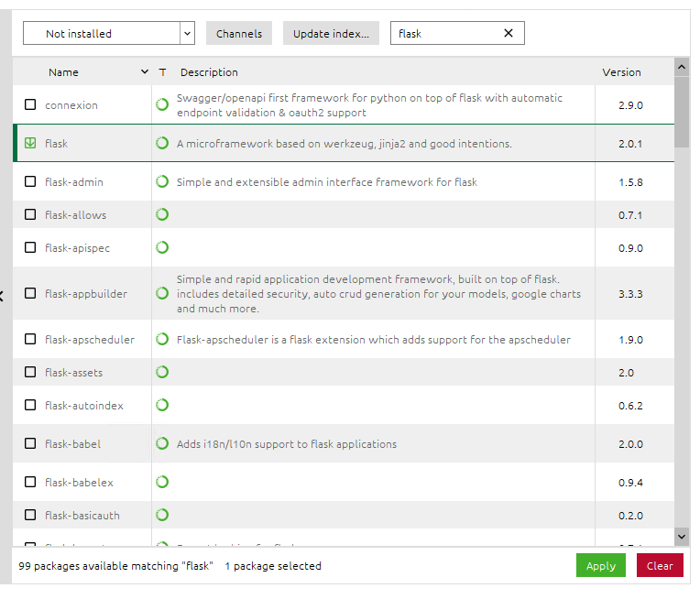700x599 pixels.
Task: Click the scrollbar down arrow
Action: point(682,537)
